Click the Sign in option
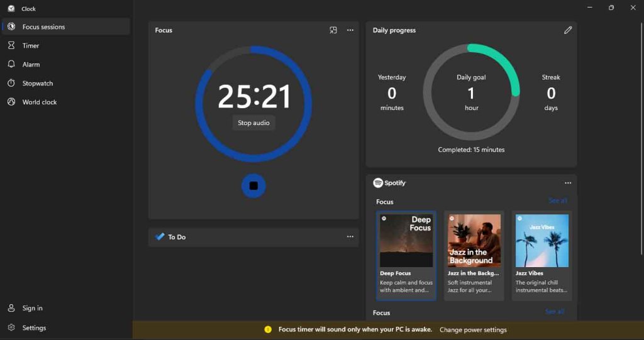Viewport: 644px width, 340px height. click(x=65, y=308)
